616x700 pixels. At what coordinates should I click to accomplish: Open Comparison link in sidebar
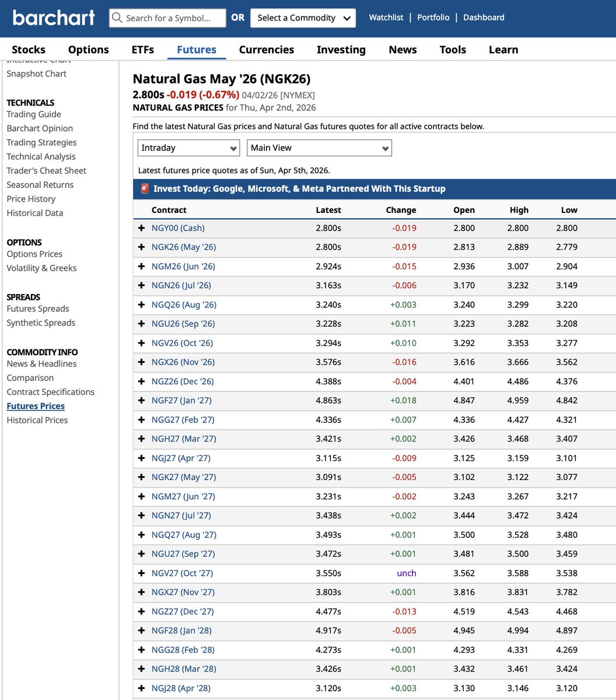(x=30, y=378)
